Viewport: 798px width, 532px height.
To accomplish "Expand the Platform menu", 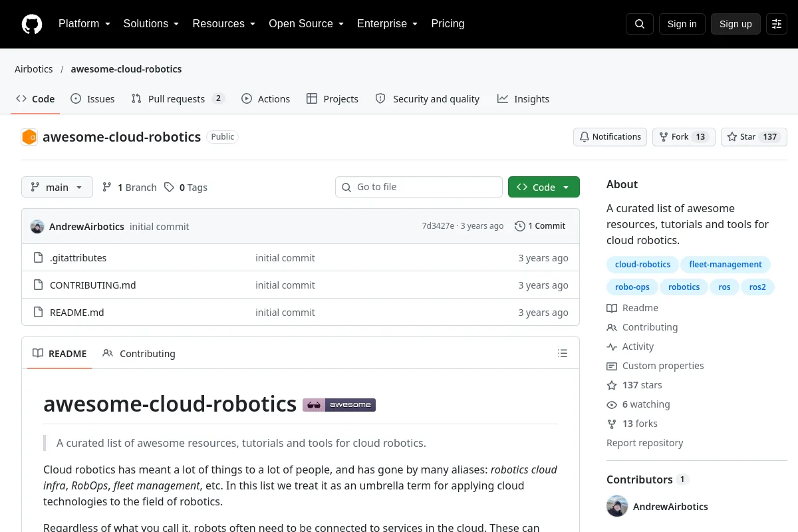I will pyautogui.click(x=84, y=24).
